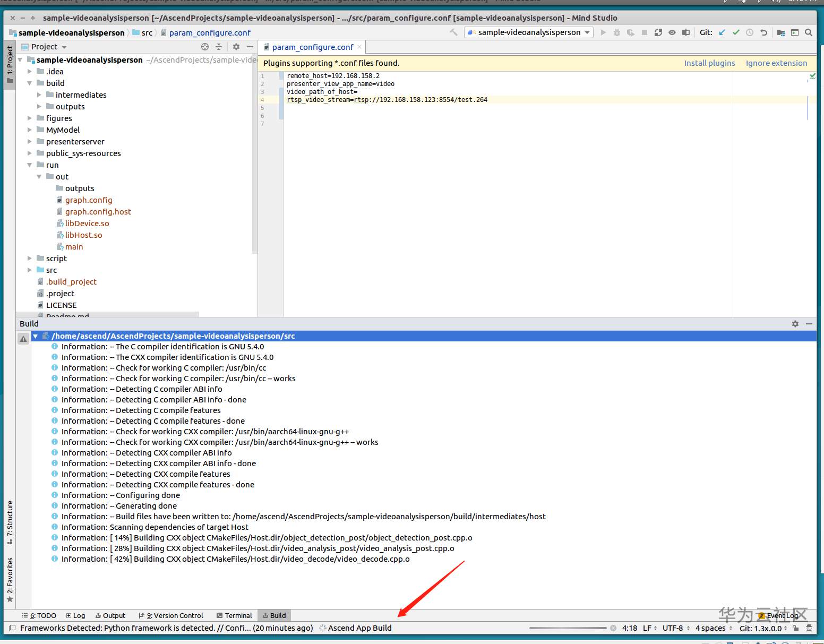This screenshot has width=824, height=644.
Task: Click the rtsp_video_stream line in editor
Action: coord(387,100)
